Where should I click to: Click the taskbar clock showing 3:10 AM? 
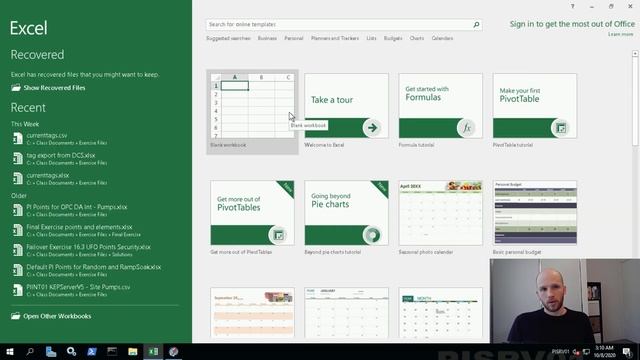coord(604,351)
